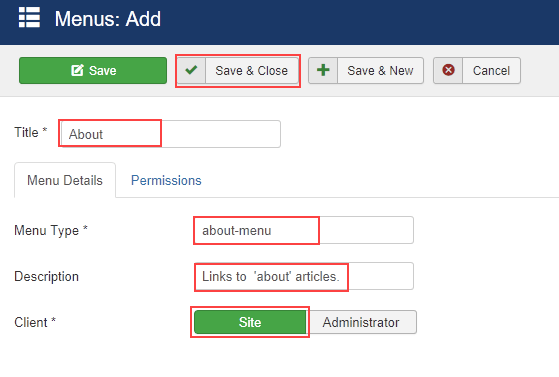Select Site as the client
The width and height of the screenshot is (559, 377).
(x=250, y=322)
